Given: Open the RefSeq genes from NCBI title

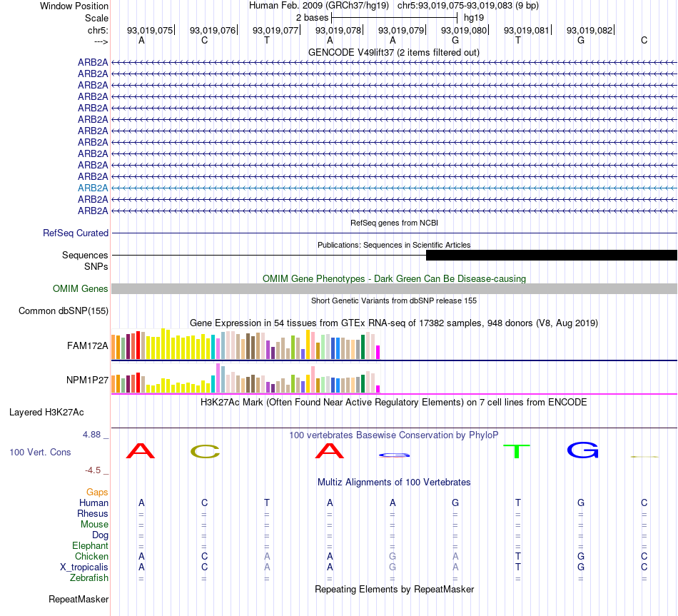Looking at the screenshot, I should click(x=394, y=223).
